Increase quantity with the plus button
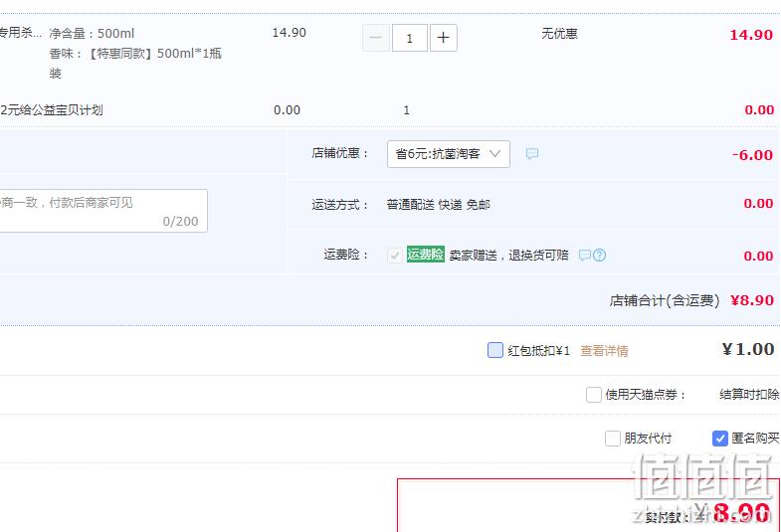 pos(444,38)
